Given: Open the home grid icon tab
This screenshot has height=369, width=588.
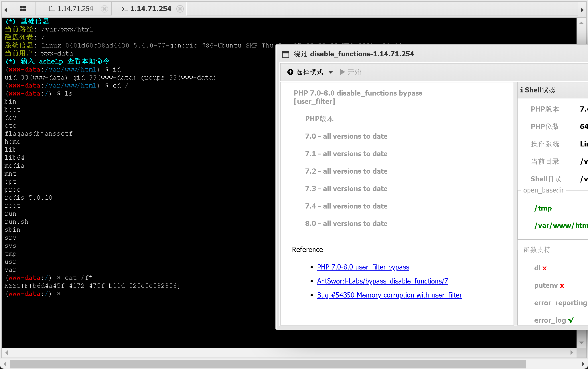Looking at the screenshot, I should 23,9.
